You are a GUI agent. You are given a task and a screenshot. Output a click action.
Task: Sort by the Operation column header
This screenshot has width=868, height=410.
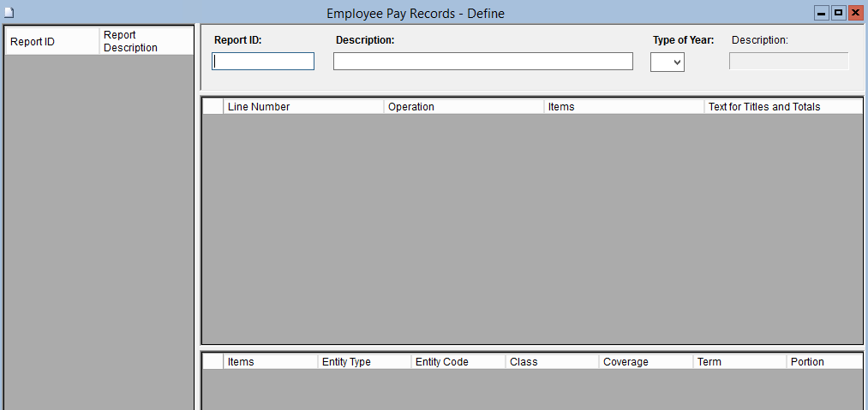click(463, 107)
